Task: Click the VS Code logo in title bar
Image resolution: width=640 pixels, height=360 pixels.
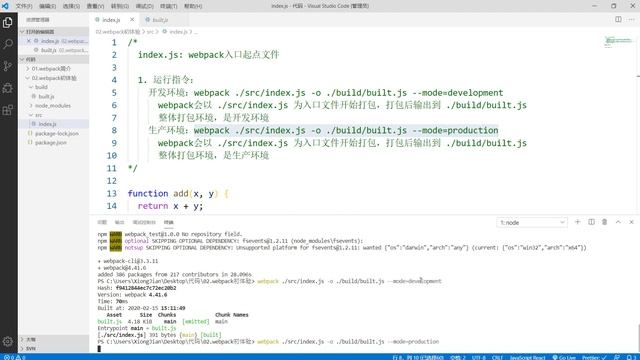Action: click(5, 6)
